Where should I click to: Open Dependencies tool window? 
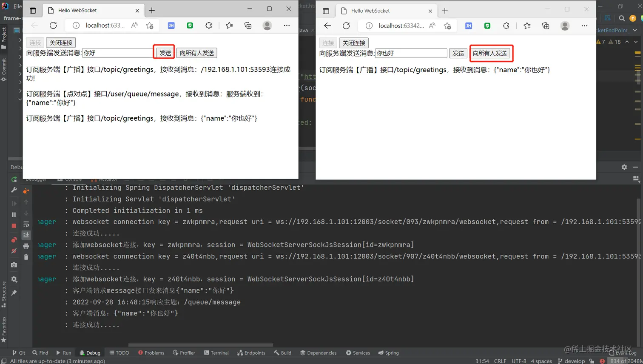318,353
